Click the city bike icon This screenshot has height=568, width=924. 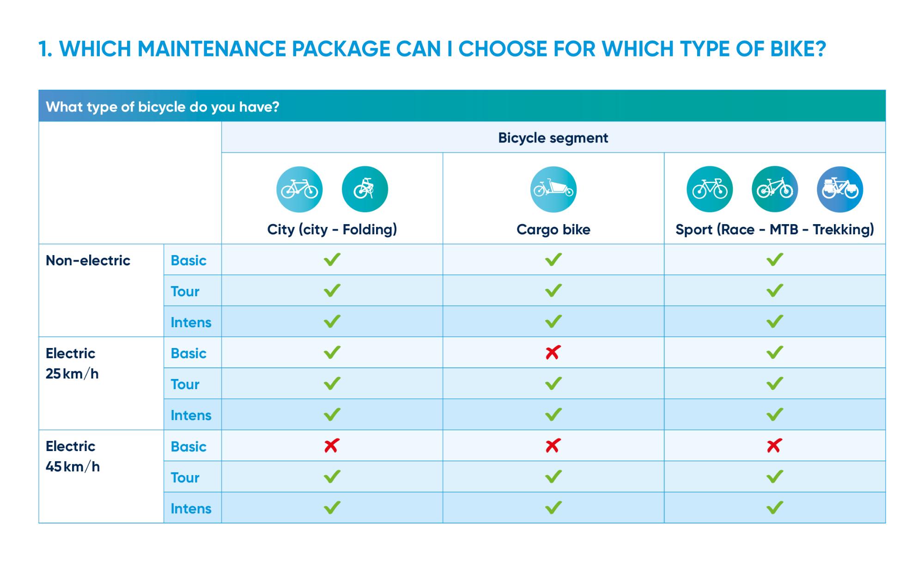[x=299, y=189]
